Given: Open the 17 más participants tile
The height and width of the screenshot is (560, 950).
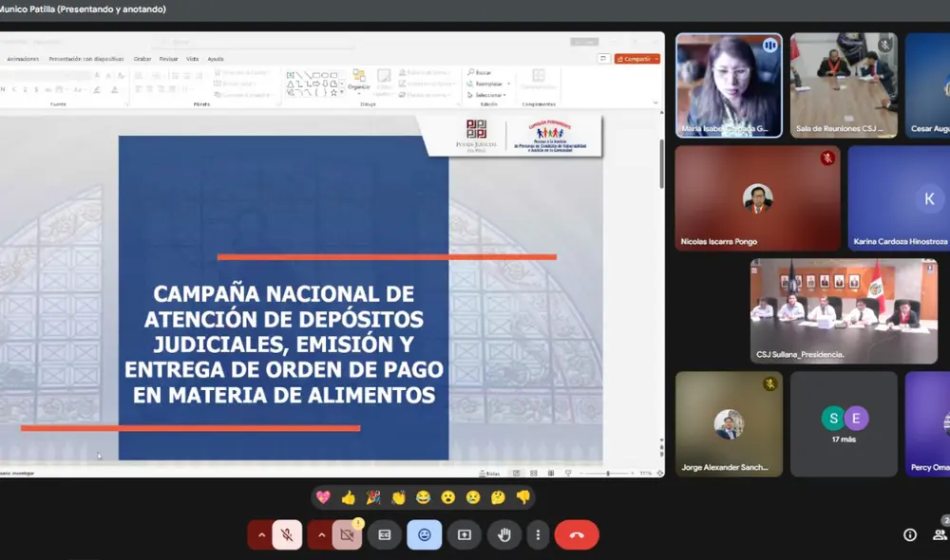Looking at the screenshot, I should [844, 422].
